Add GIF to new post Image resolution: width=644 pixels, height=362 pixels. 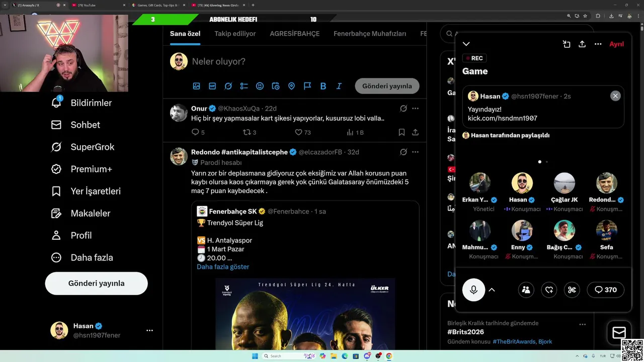212,86
